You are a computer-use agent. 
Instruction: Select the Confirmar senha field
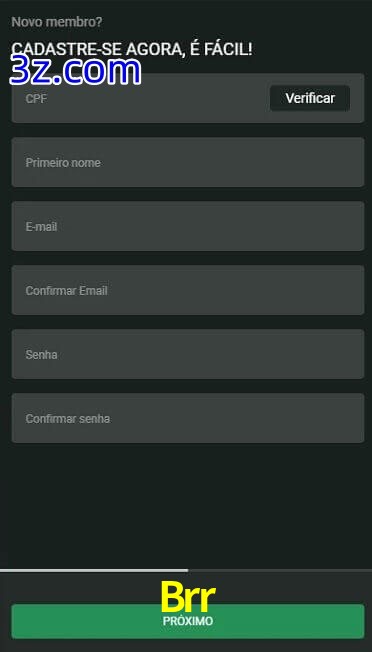point(188,418)
